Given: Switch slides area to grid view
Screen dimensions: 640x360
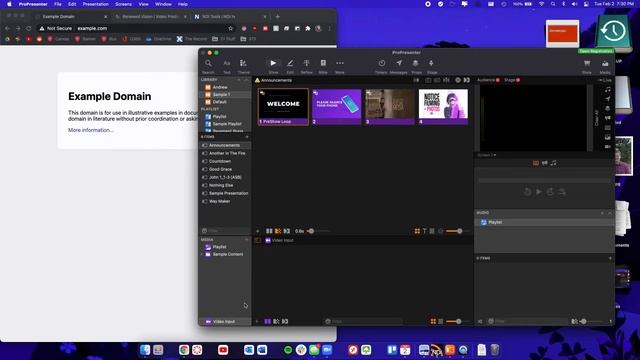Looking at the screenshot, I should point(417,231).
